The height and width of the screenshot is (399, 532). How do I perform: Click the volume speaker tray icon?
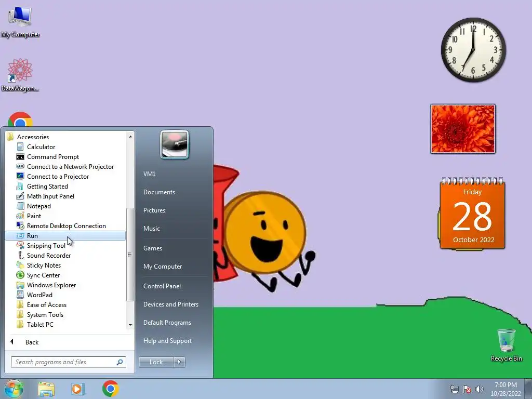(480, 389)
